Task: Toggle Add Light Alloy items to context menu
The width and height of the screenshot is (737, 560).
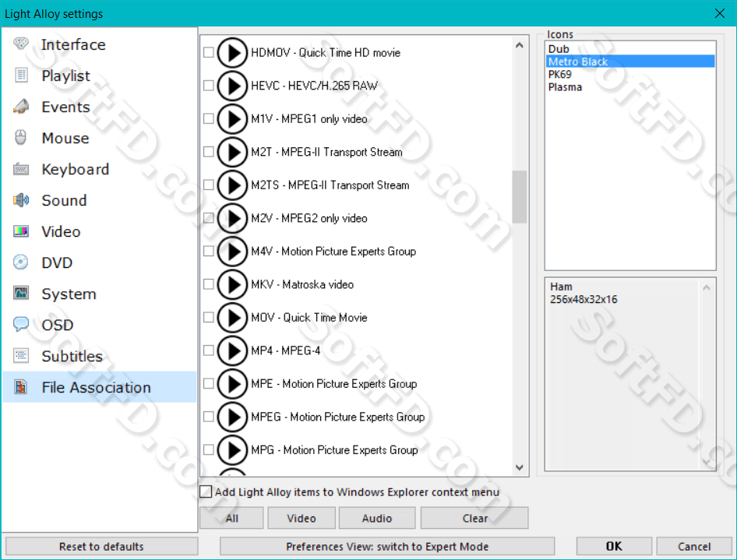Action: click(x=206, y=492)
